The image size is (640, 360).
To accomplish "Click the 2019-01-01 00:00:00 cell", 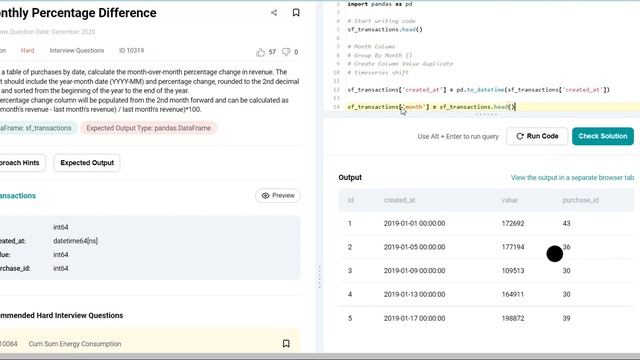I will pyautogui.click(x=414, y=223).
